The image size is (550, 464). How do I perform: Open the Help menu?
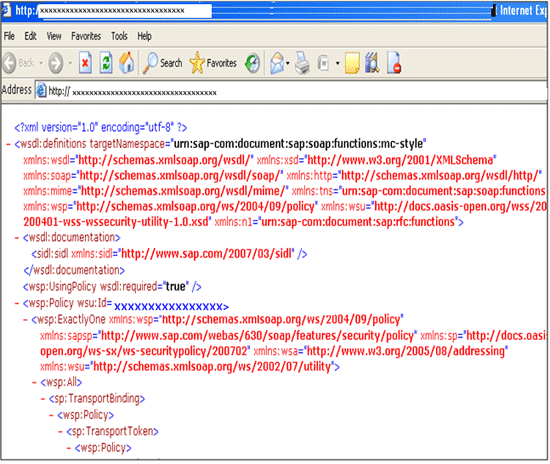point(144,36)
